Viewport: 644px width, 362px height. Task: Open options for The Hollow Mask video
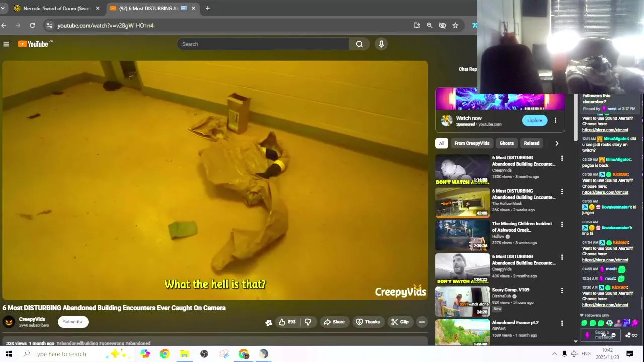562,192
